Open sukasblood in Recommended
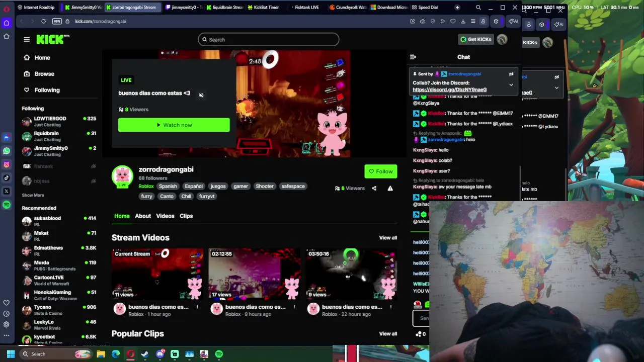 [59, 221]
